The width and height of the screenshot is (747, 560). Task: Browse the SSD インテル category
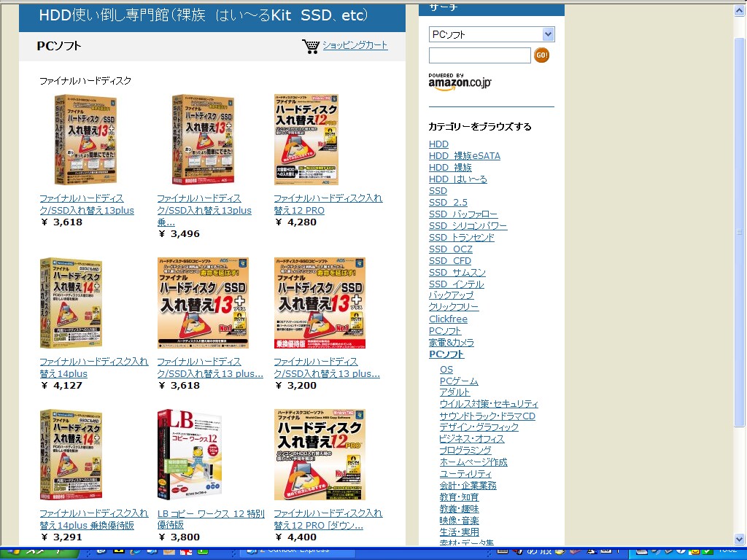(457, 284)
